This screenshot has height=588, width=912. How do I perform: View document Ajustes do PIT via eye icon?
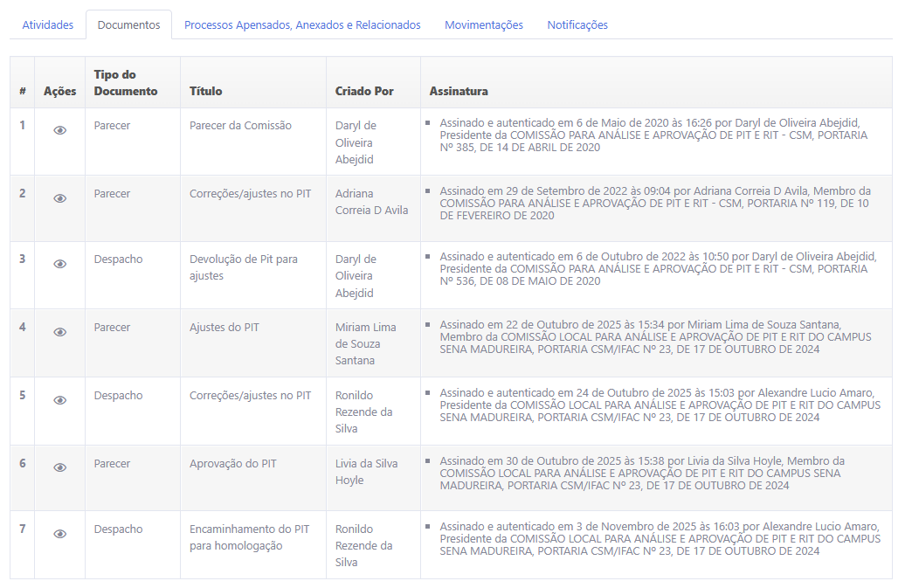point(59,332)
